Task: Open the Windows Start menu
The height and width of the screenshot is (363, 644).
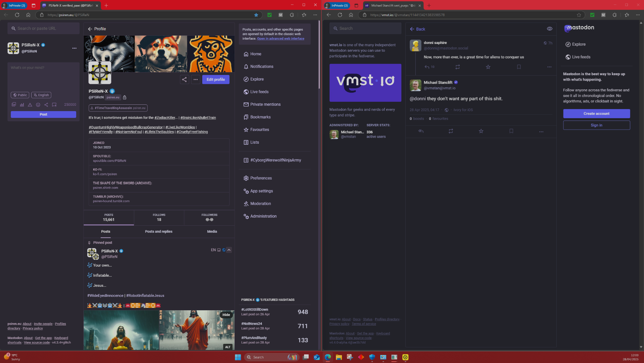Action: (238, 357)
